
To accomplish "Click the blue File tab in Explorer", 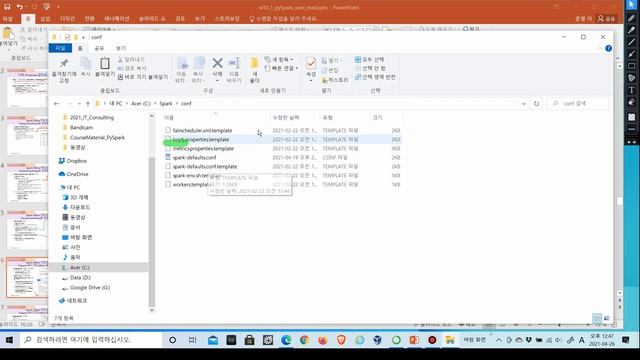I will click(x=60, y=48).
